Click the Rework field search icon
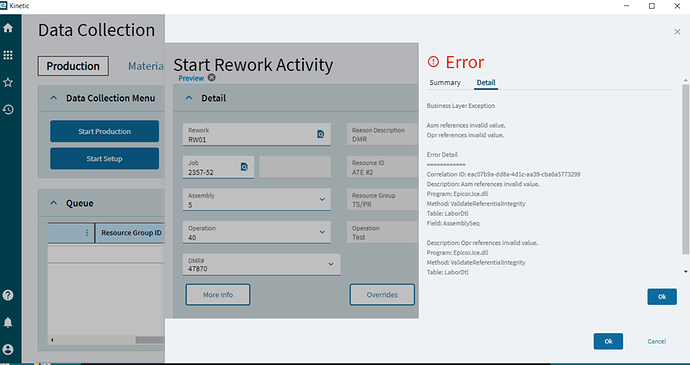 click(320, 134)
